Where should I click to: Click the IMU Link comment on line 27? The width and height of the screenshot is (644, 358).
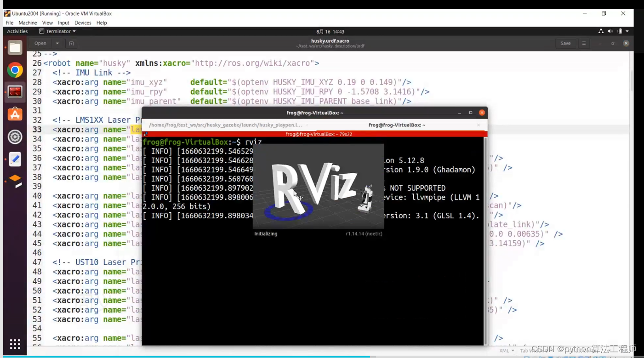pyautogui.click(x=91, y=73)
